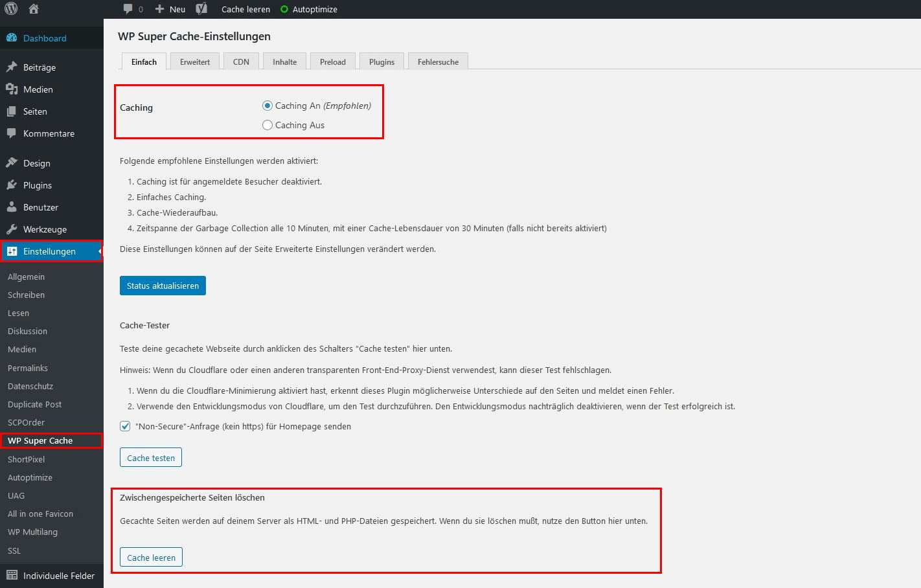Viewport: 921px width, 588px height.
Task: Open Autoptimize settings submenu item
Action: 30,477
